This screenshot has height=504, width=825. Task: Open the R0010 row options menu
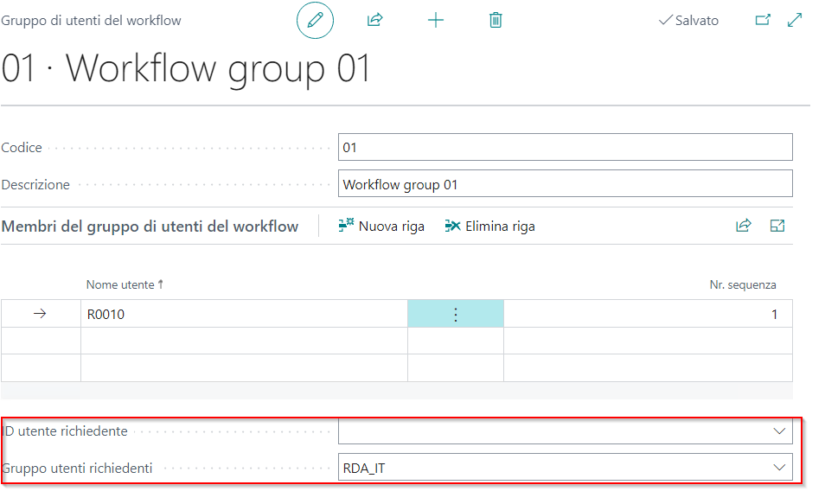click(456, 314)
